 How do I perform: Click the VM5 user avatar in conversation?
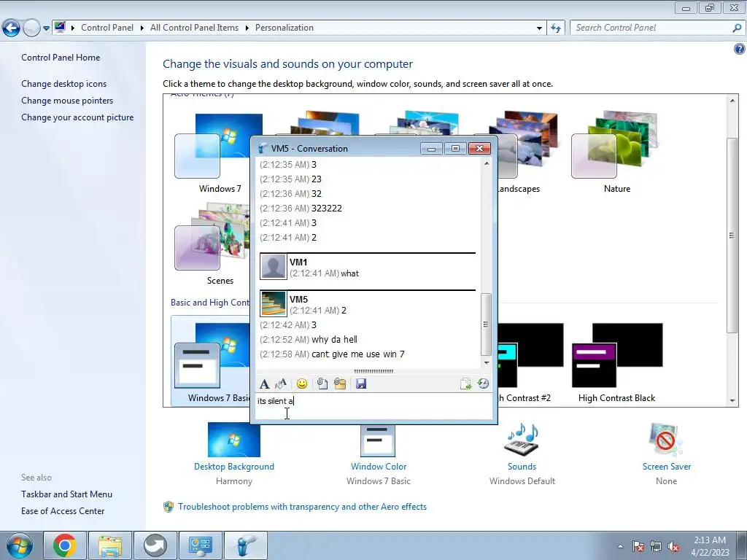click(274, 304)
